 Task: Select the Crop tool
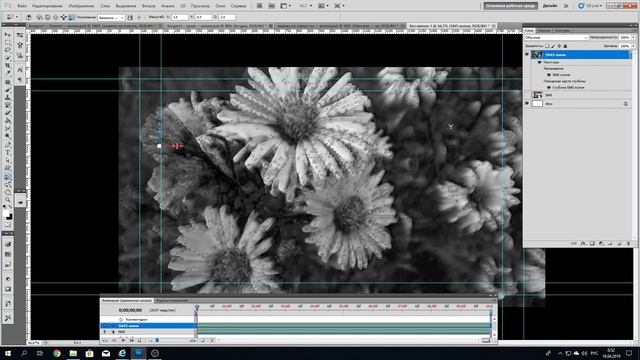[8, 66]
